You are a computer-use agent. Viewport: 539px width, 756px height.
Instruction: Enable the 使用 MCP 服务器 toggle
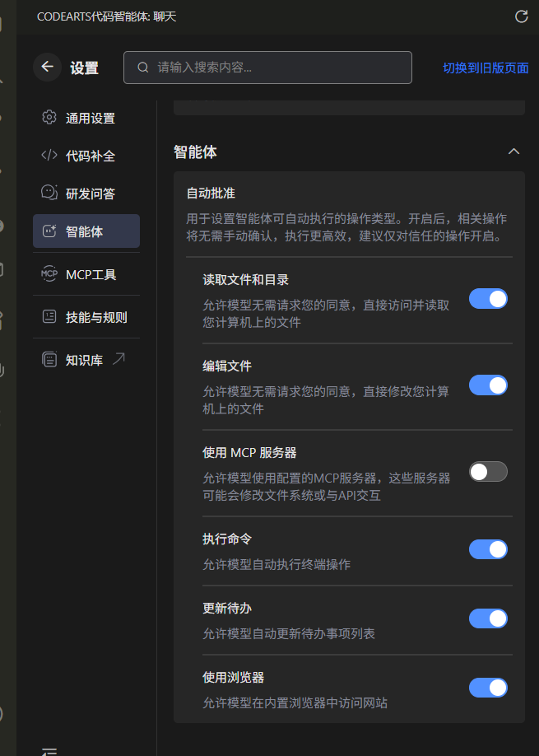pyautogui.click(x=488, y=471)
